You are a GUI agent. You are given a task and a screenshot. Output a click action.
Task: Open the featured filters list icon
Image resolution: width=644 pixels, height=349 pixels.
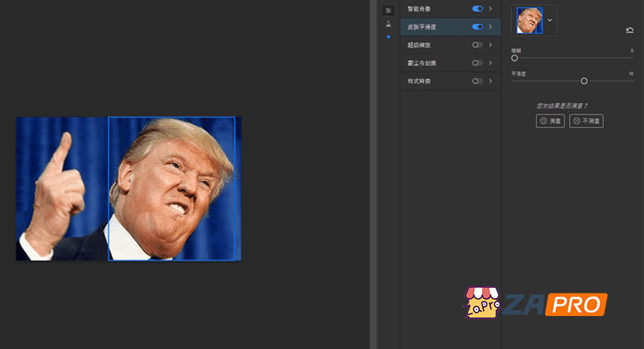(x=388, y=10)
